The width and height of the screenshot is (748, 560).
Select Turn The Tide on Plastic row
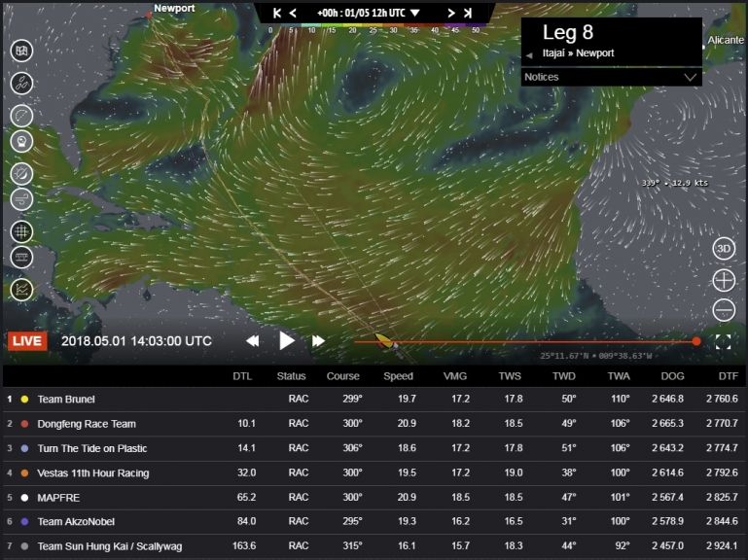[374, 448]
